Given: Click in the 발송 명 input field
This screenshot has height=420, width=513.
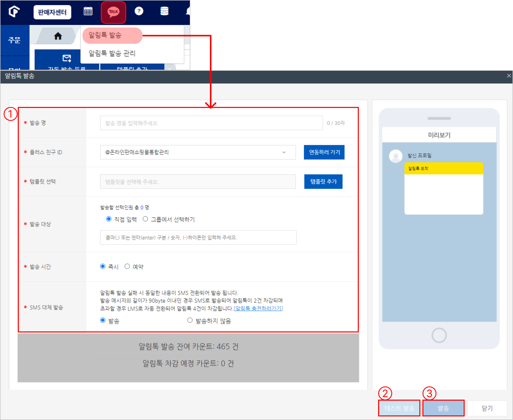Looking at the screenshot, I should [x=211, y=123].
